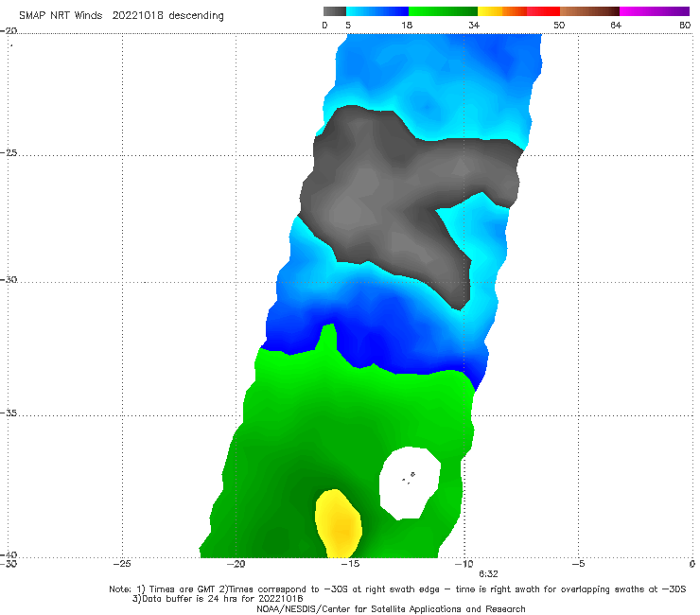
Task: Click the green 18–34 segment of the color bar
Action: (x=443, y=11)
